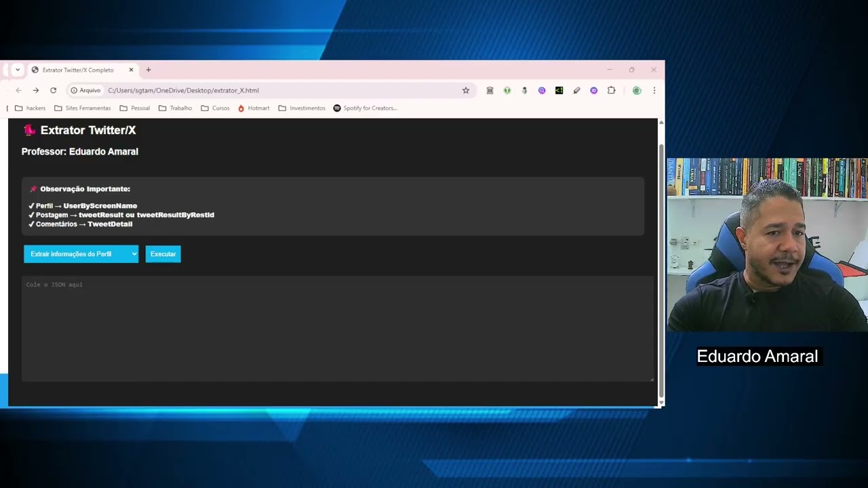Screen dimensions: 868x488
Task: Click the black terminal extension icon
Action: pyautogui.click(x=559, y=90)
